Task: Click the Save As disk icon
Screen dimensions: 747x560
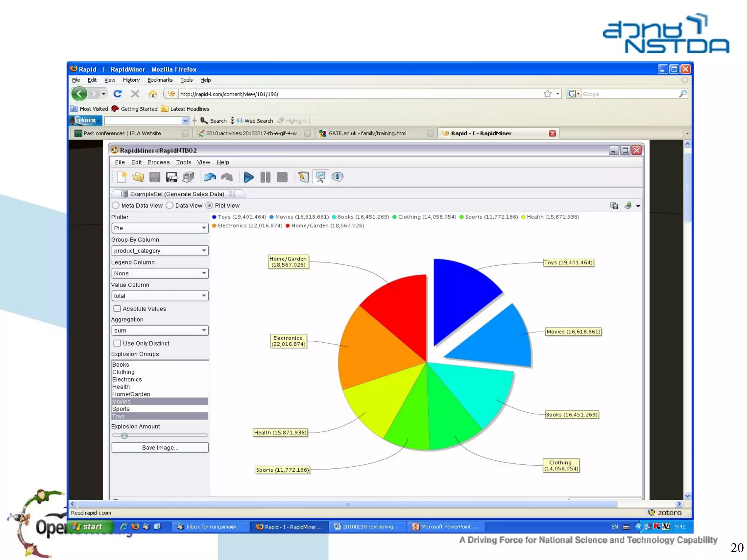Action: point(171,177)
